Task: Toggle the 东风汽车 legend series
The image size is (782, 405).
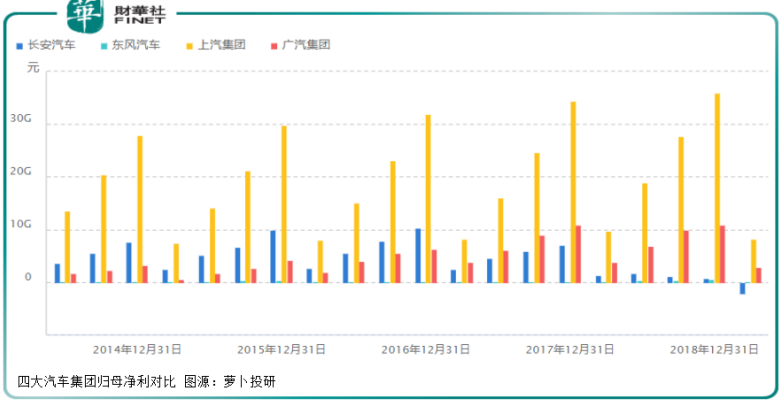Action: 131,45
